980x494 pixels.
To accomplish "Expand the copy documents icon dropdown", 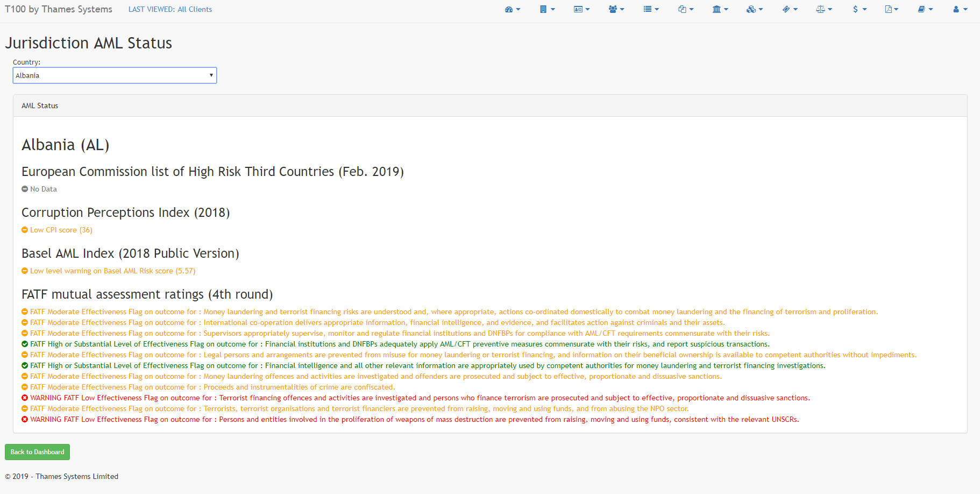I will (685, 9).
